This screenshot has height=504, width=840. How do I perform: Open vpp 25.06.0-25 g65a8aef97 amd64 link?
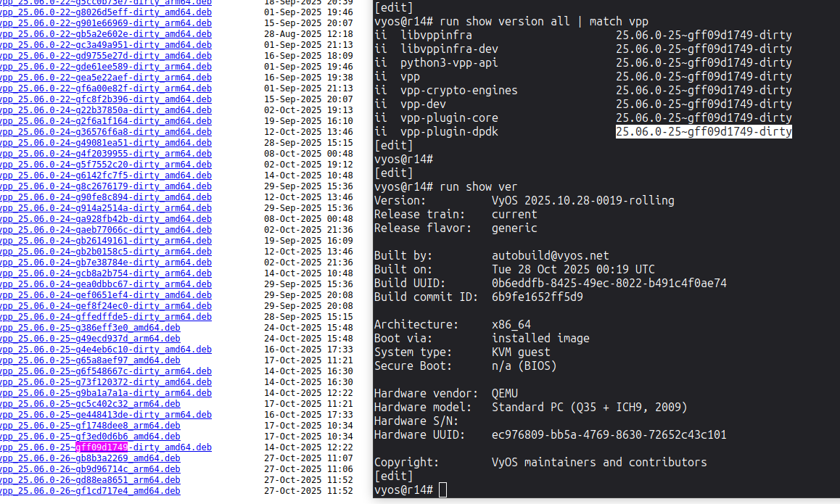90,360
